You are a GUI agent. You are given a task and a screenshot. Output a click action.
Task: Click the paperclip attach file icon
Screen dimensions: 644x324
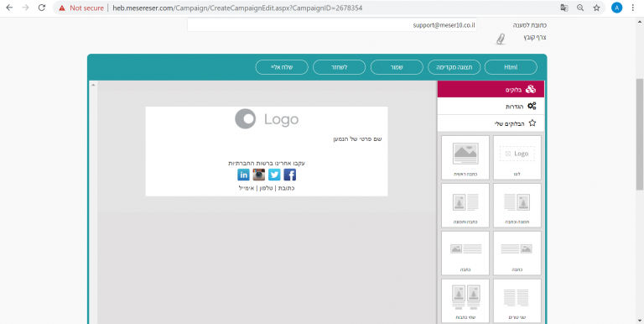point(500,39)
